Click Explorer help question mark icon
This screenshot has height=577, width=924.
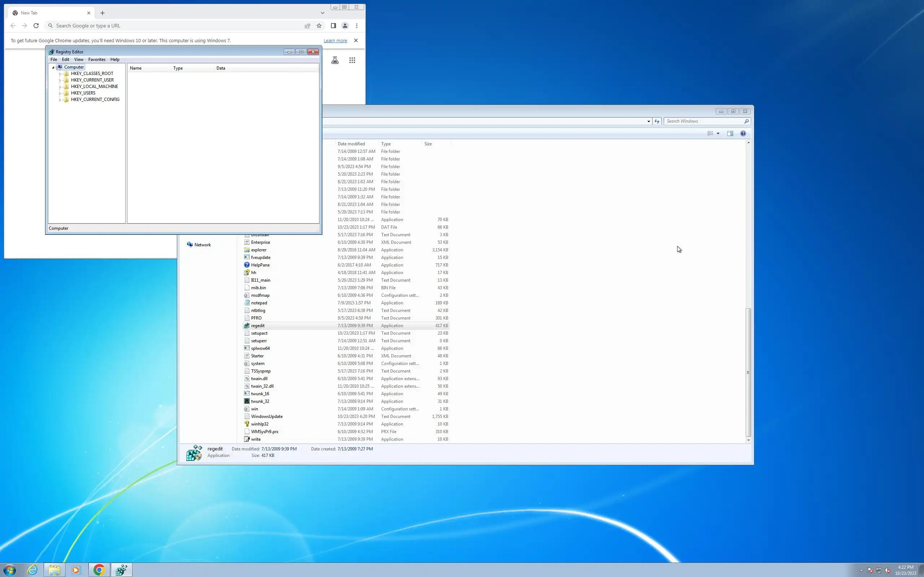point(743,133)
